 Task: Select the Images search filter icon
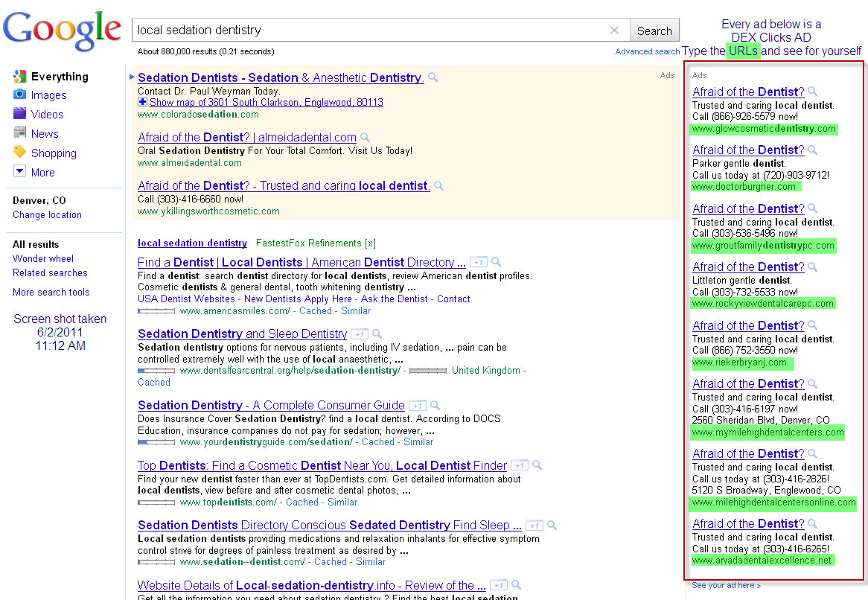tap(18, 95)
